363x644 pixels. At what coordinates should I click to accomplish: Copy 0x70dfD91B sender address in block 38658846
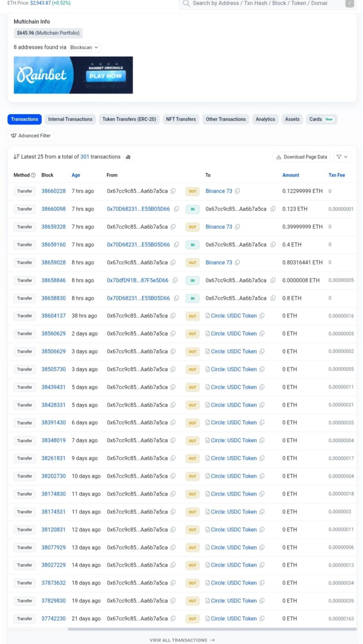175,280
